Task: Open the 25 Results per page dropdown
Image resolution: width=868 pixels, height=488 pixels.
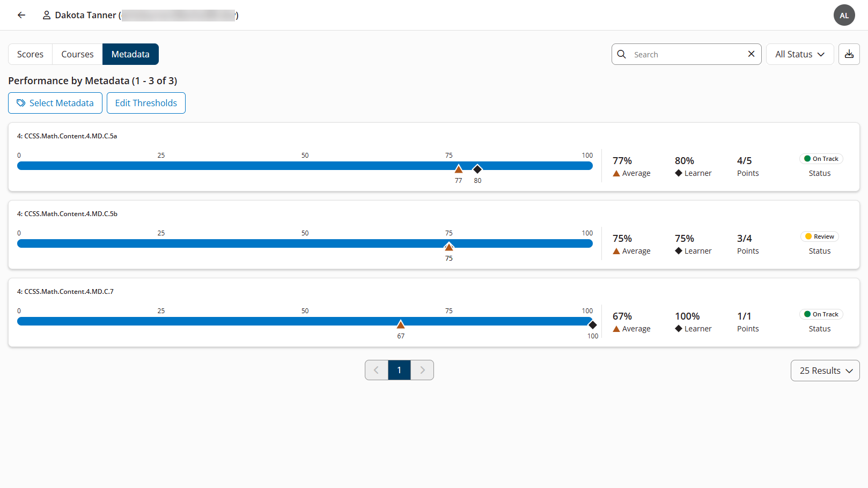Action: pyautogui.click(x=825, y=371)
